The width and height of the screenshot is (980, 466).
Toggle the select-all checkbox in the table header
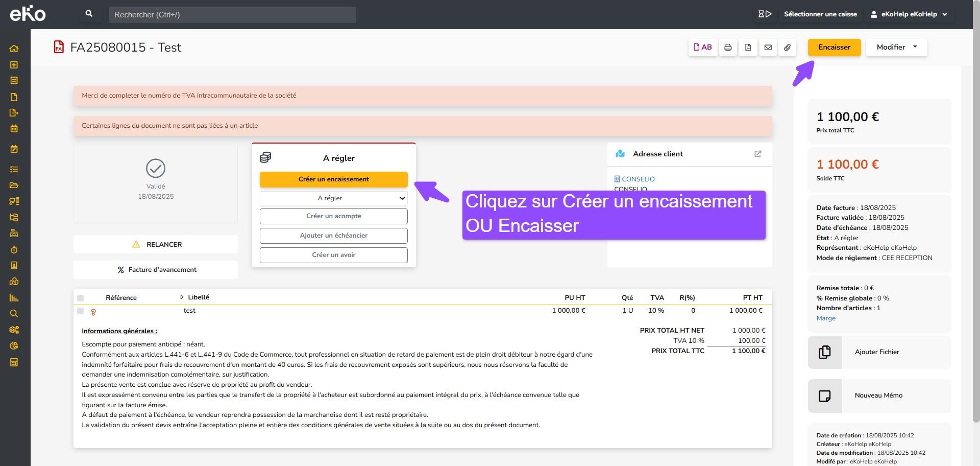point(80,298)
